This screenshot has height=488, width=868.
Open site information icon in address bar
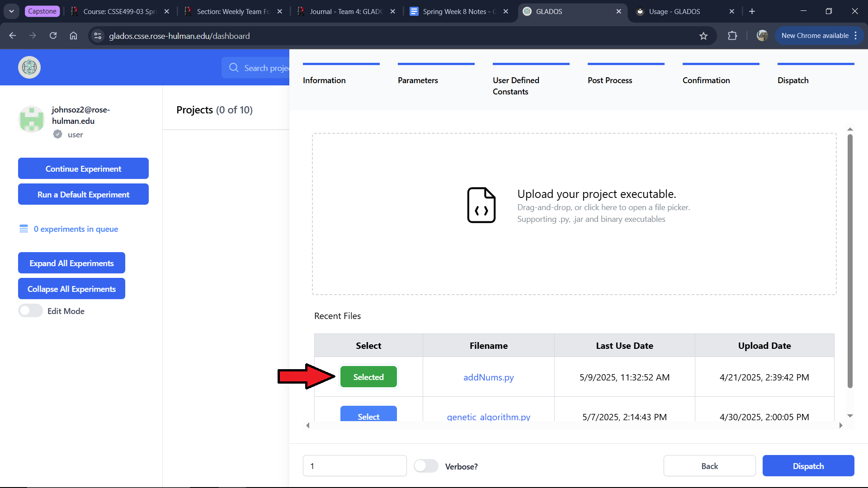click(98, 36)
